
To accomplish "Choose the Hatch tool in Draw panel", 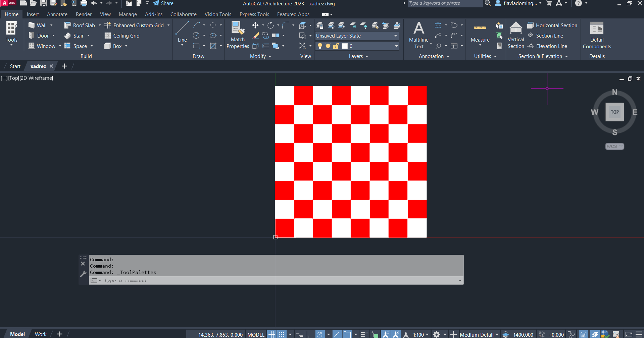I will 213,46.
